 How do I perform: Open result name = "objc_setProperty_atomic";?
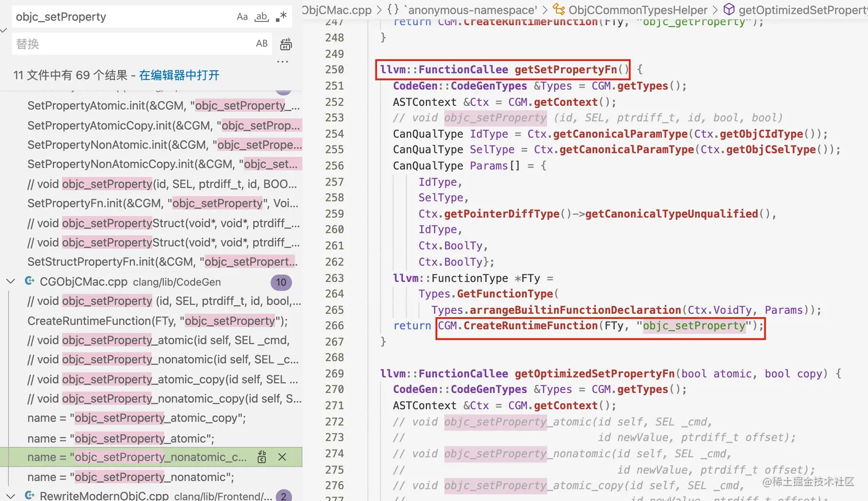[x=121, y=439]
